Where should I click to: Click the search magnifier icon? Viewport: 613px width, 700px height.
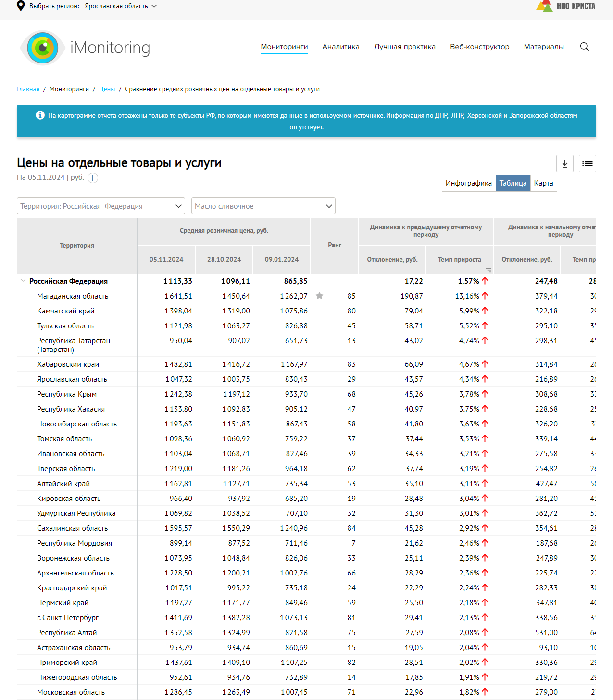coord(584,47)
